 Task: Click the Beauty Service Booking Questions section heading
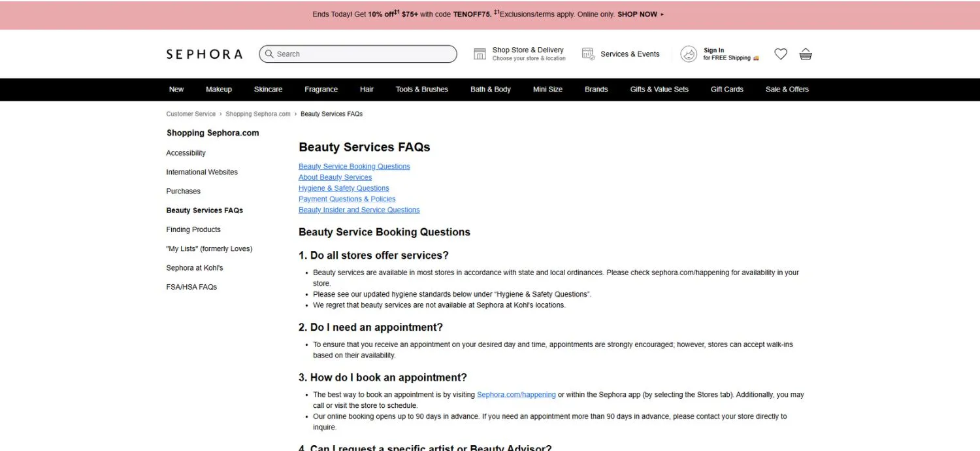[x=384, y=232]
